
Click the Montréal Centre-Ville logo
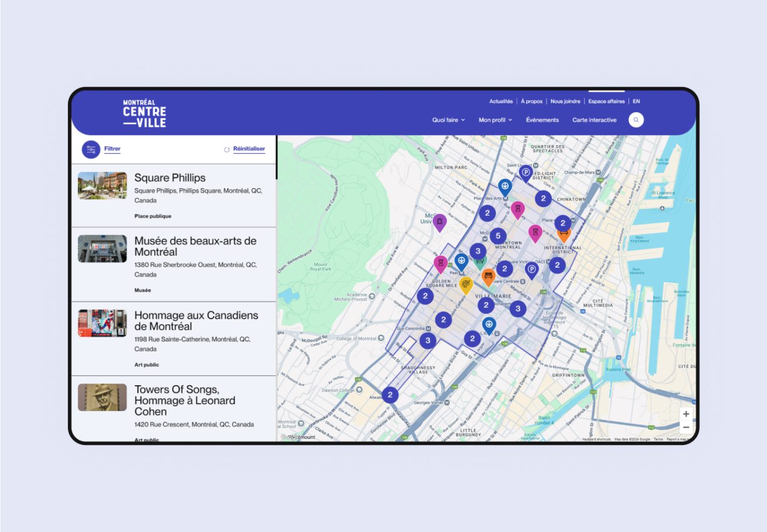tap(144, 113)
